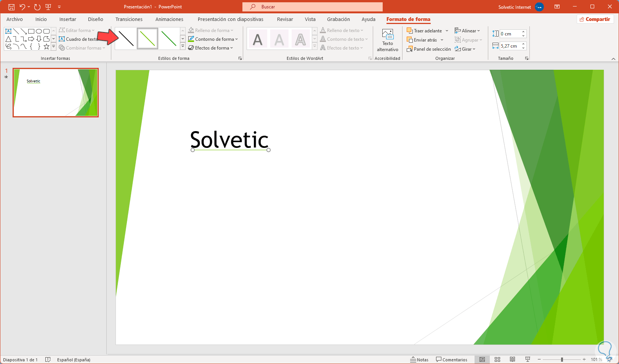This screenshot has height=364, width=619.
Task: Open the Traer adelante dropdown arrow
Action: tap(447, 30)
